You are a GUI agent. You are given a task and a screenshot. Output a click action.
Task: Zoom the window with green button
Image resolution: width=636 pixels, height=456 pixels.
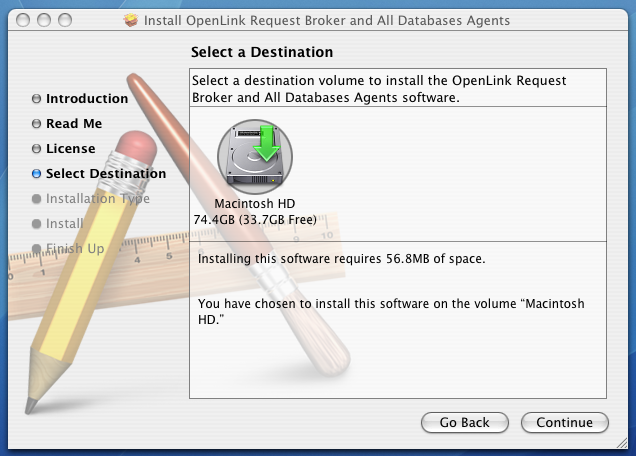[64, 20]
